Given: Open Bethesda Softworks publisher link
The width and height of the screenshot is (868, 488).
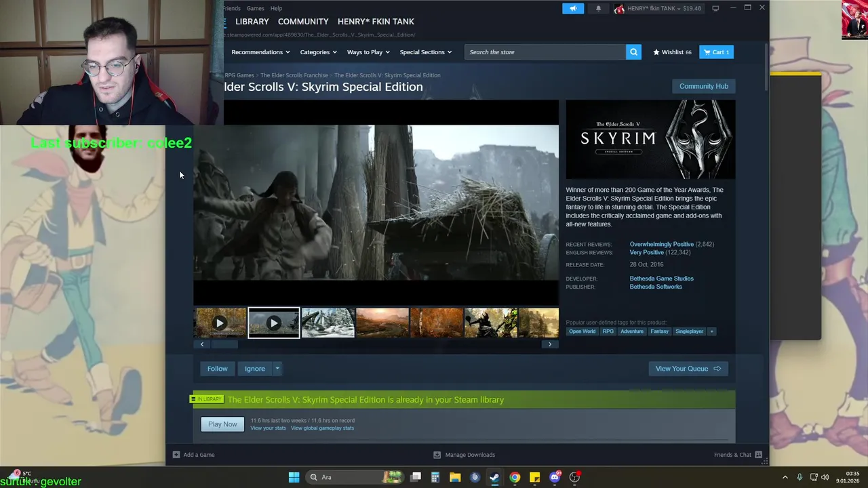Looking at the screenshot, I should (x=656, y=287).
